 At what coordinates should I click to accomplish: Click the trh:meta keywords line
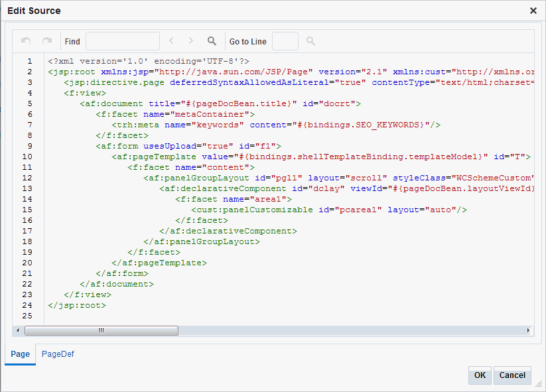pos(276,125)
